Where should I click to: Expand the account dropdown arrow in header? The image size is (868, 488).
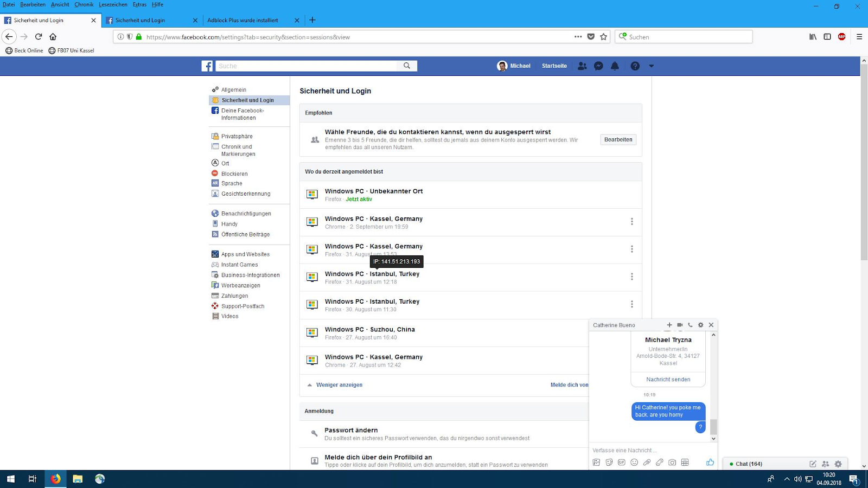652,66
